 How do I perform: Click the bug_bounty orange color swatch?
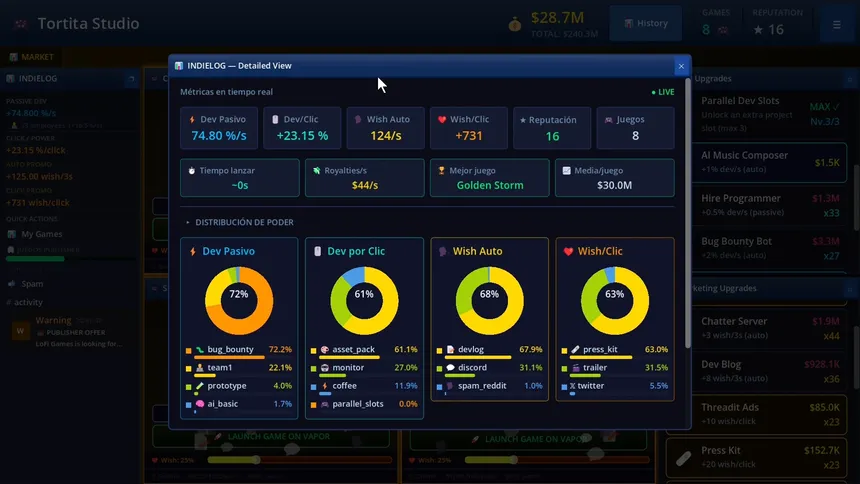189,350
